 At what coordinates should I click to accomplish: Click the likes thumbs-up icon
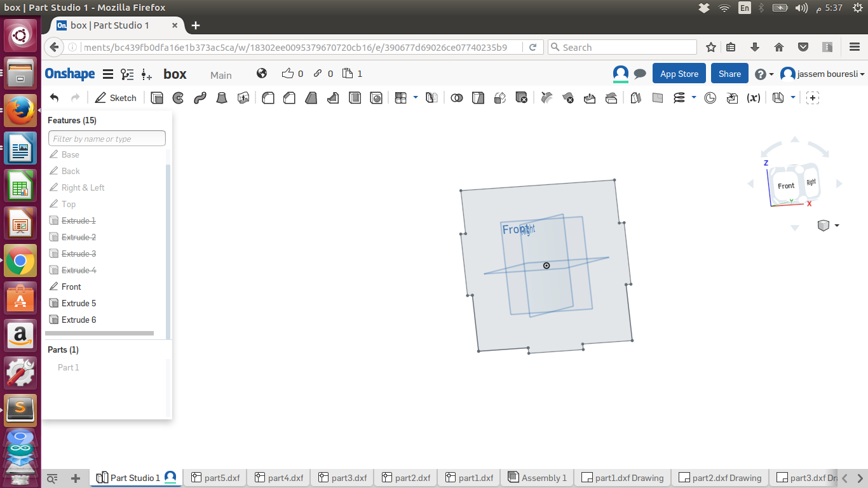click(288, 73)
